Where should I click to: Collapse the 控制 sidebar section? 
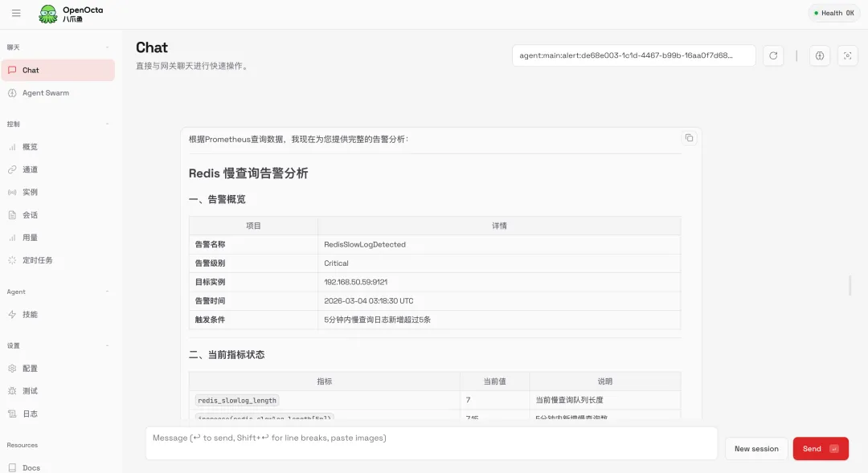[x=108, y=124]
